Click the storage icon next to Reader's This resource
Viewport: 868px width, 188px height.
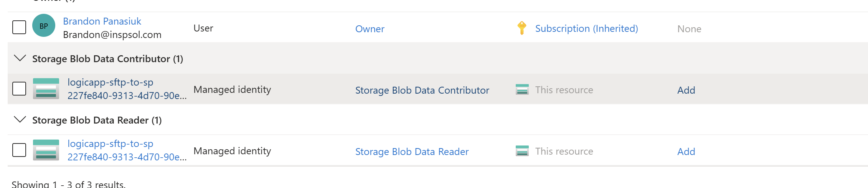(x=522, y=151)
